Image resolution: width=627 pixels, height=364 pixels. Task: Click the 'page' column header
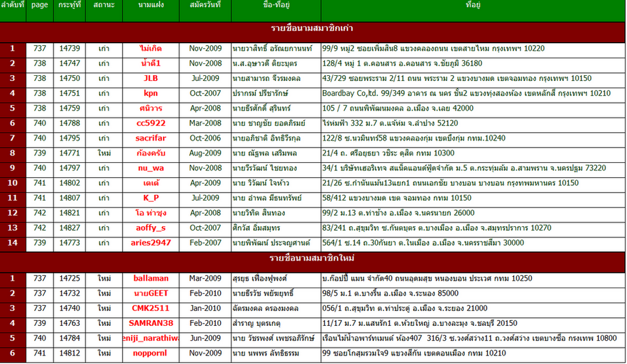pos(40,5)
